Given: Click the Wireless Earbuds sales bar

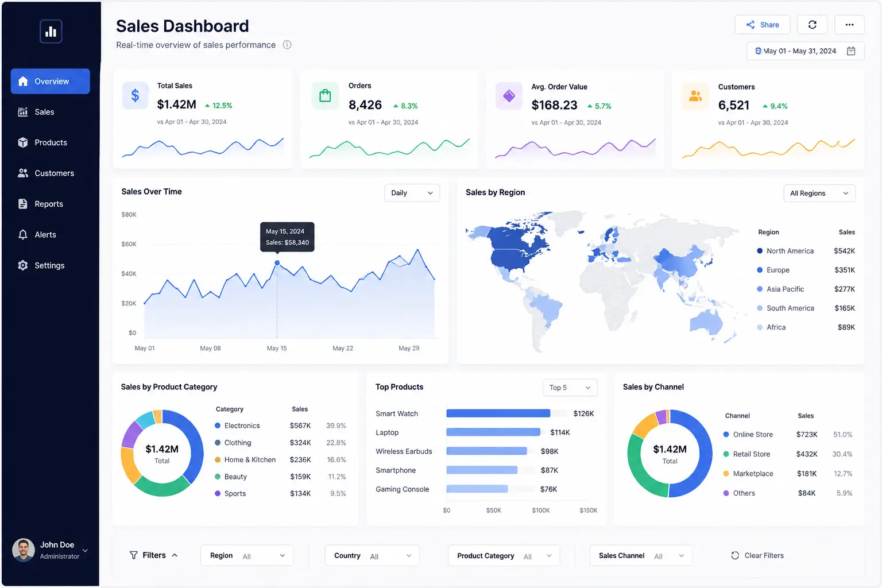Looking at the screenshot, I should point(486,451).
